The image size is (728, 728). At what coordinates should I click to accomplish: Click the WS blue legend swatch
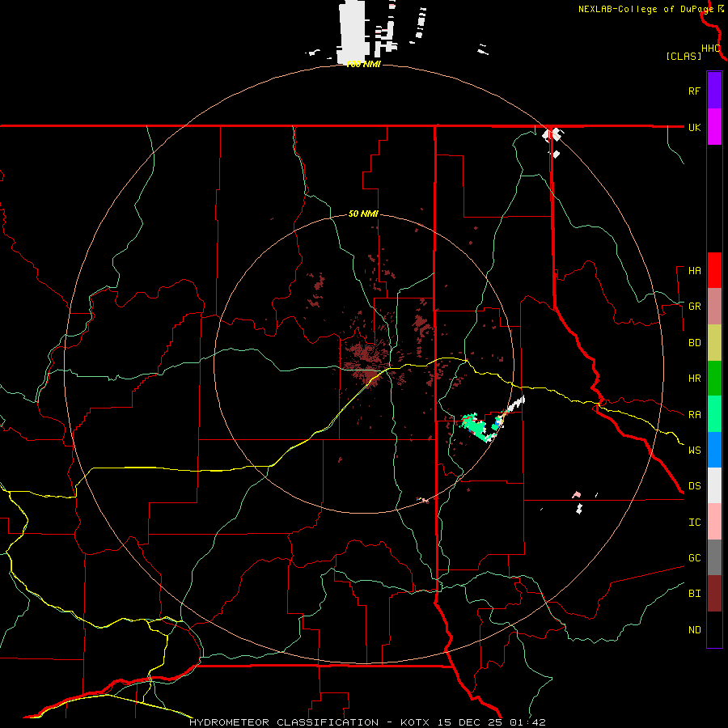point(714,450)
